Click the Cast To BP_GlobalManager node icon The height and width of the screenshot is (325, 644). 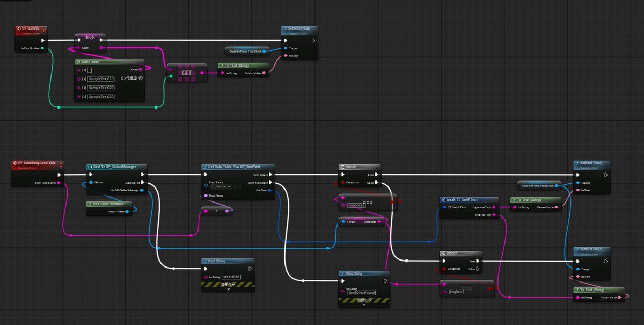click(90, 167)
